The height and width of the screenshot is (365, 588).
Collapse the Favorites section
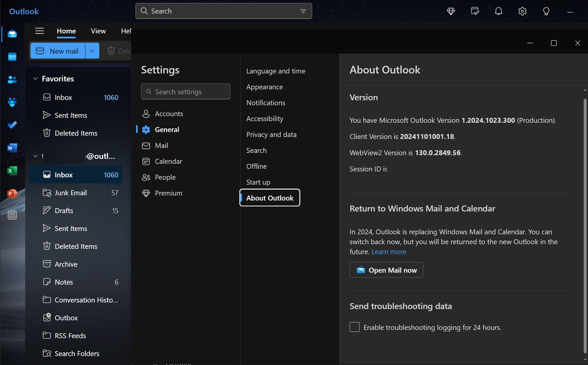click(35, 79)
